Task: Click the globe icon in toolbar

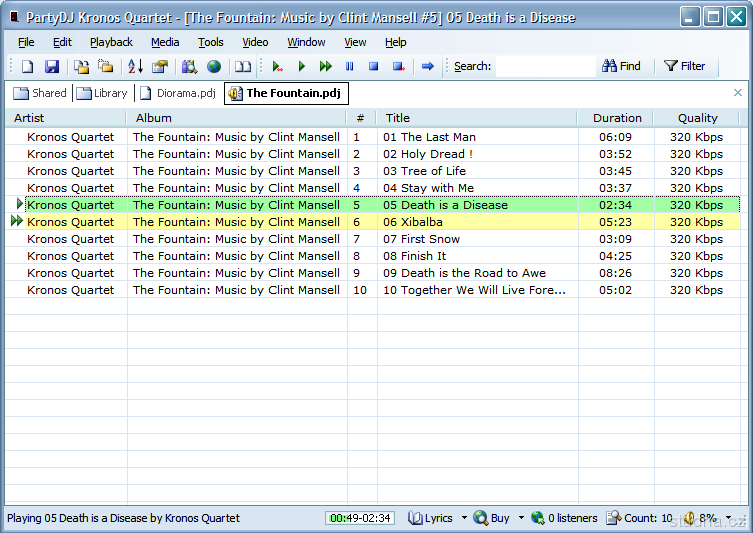Action: 214,67
